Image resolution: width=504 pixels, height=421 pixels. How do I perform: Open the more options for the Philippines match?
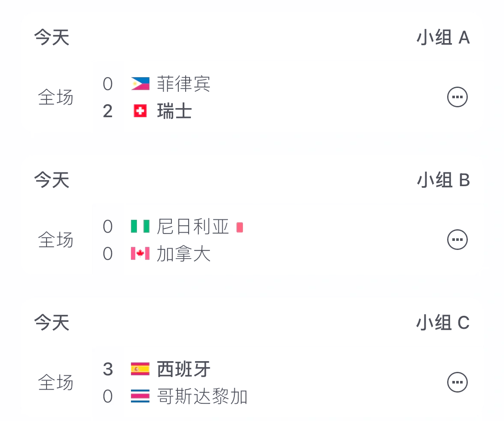click(x=457, y=97)
